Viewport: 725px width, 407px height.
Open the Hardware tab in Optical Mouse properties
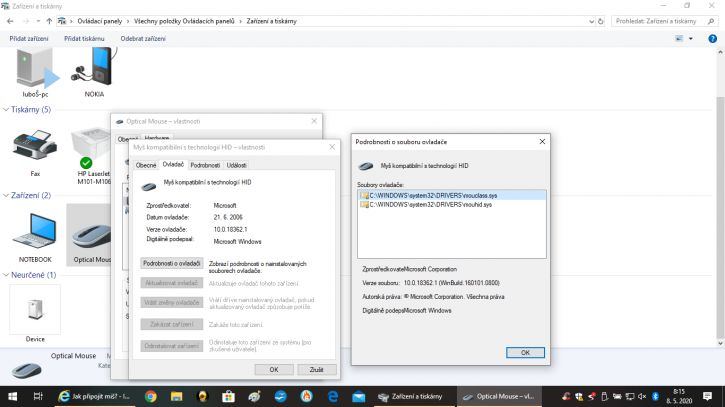157,138
